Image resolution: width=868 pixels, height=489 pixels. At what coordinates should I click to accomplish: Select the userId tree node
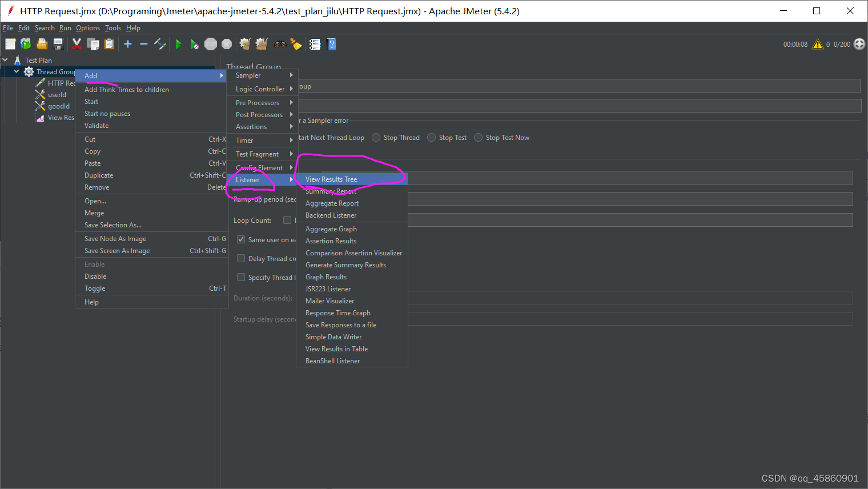tap(57, 95)
